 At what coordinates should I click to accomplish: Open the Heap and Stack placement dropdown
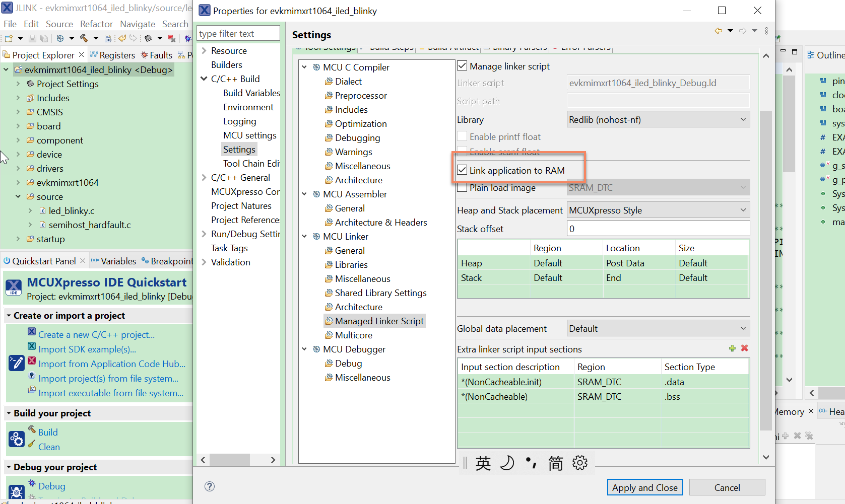658,210
